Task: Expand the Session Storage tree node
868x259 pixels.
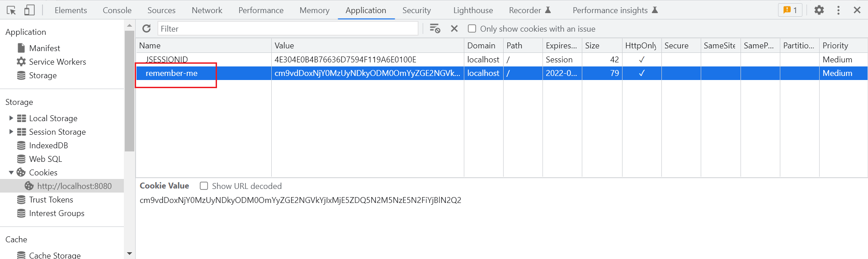Action: (11, 132)
